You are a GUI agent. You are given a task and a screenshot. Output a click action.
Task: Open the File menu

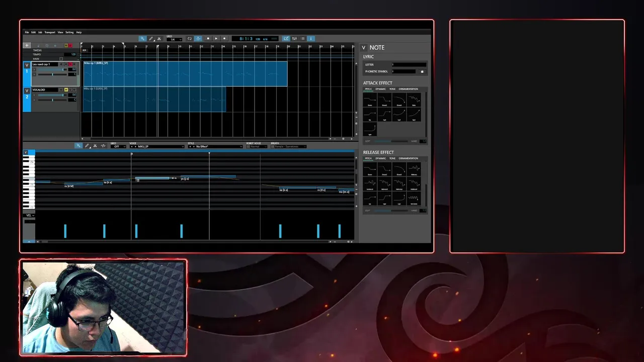(27, 32)
